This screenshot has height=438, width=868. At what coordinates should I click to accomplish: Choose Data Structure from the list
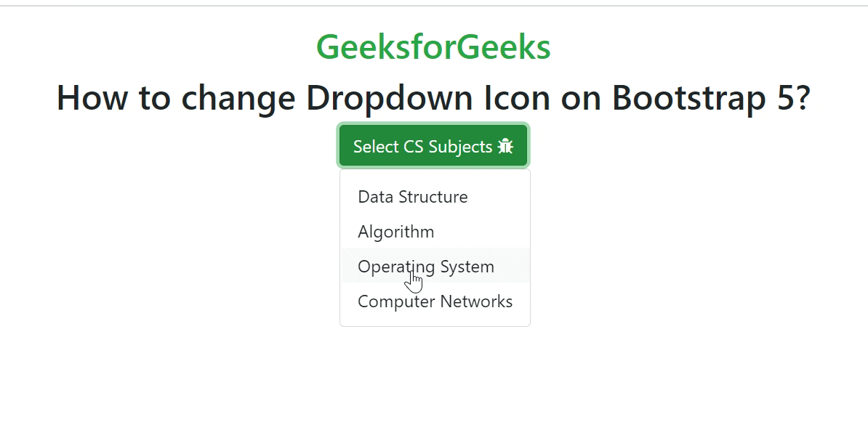(x=413, y=197)
